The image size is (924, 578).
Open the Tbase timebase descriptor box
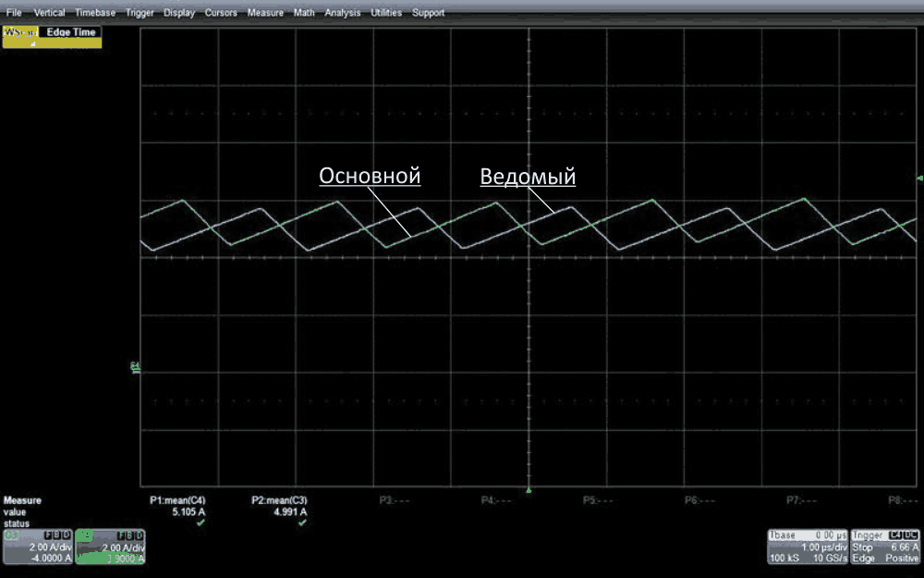point(808,547)
